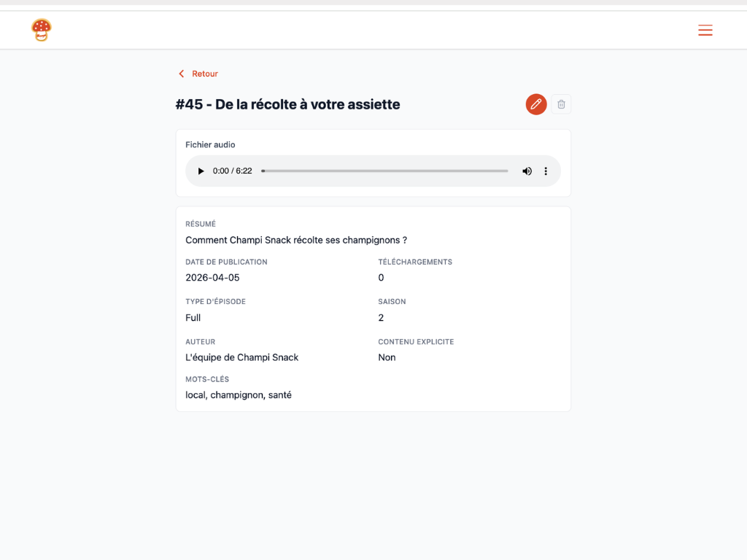
Task: Delete this episode using the trash button
Action: tap(561, 104)
